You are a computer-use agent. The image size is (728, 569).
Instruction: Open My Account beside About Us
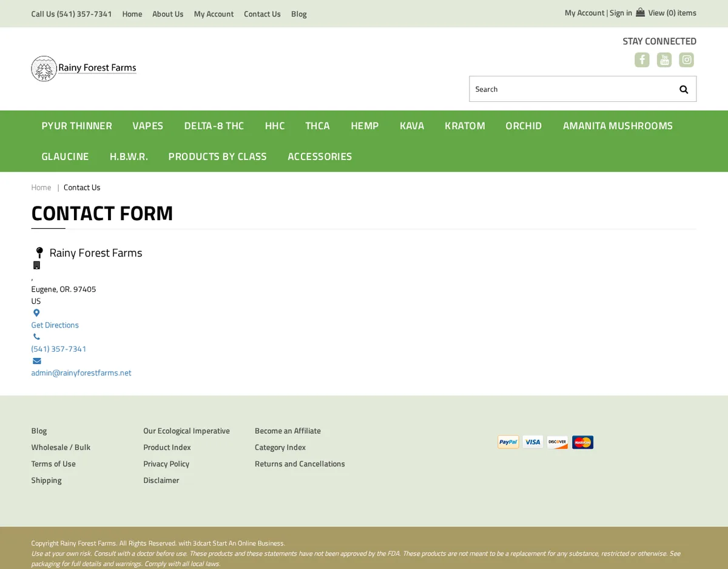click(214, 14)
